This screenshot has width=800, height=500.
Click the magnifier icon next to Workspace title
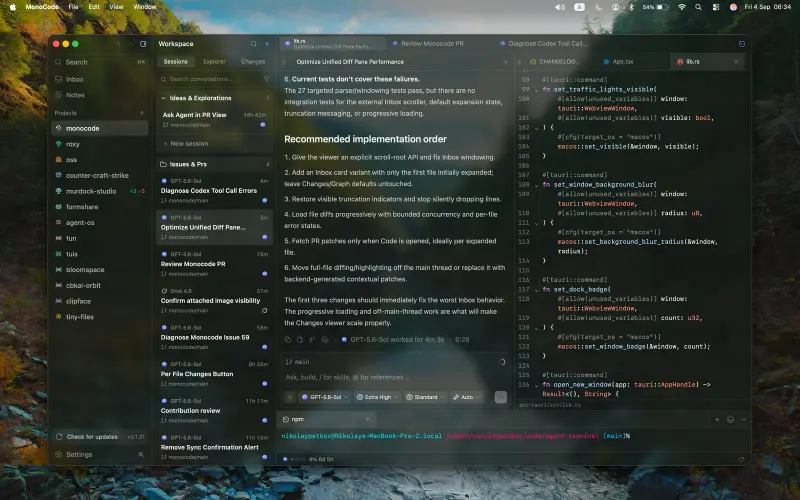tap(254, 44)
